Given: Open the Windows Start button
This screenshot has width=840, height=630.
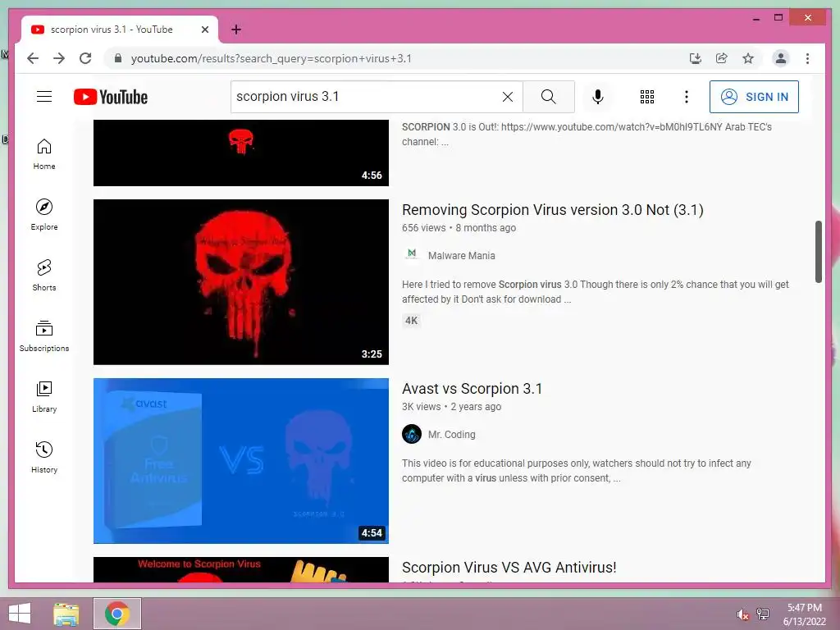Looking at the screenshot, I should coord(20,614).
